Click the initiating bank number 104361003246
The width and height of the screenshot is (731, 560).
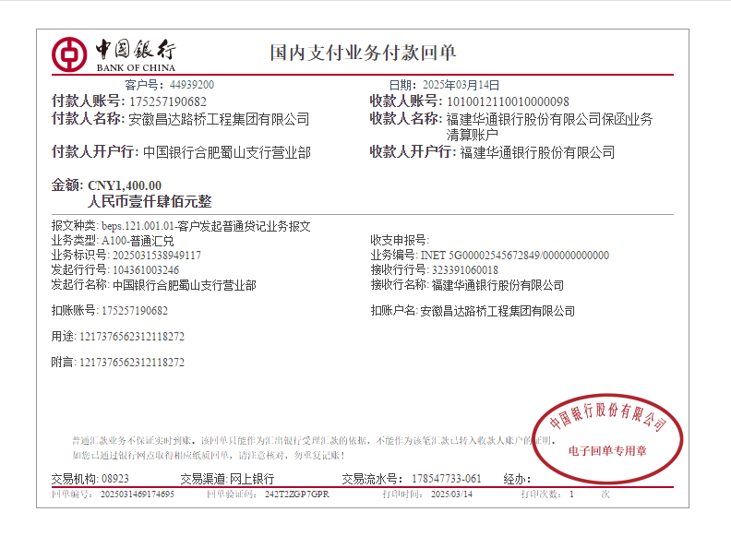point(146,270)
